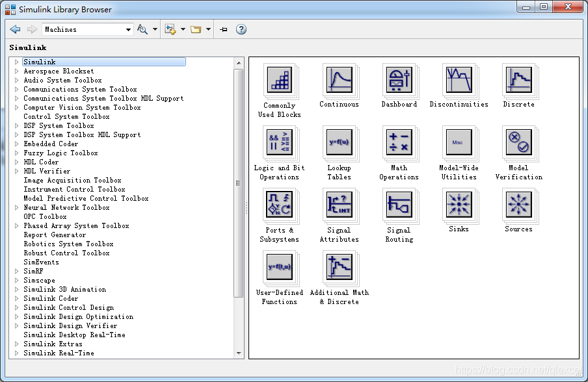Select SimEvents in the library tree

coord(41,262)
